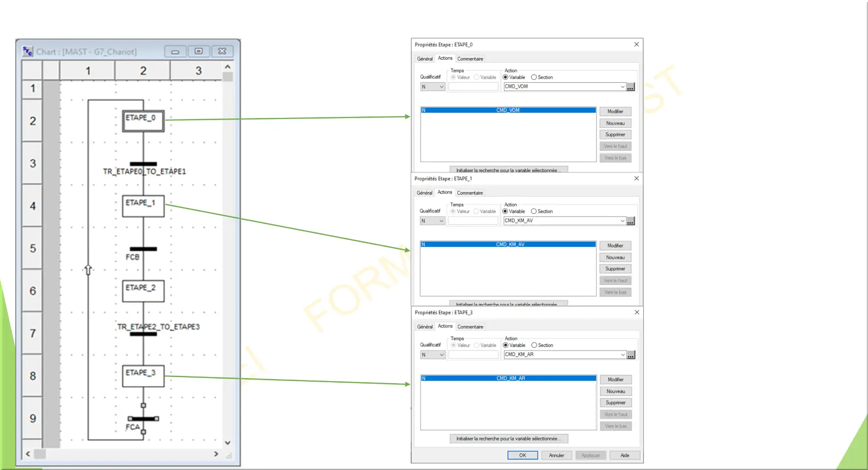Image resolution: width=868 pixels, height=470 pixels.
Task: Open Commentaire tab in ETAPE_3 properties
Action: (x=470, y=327)
